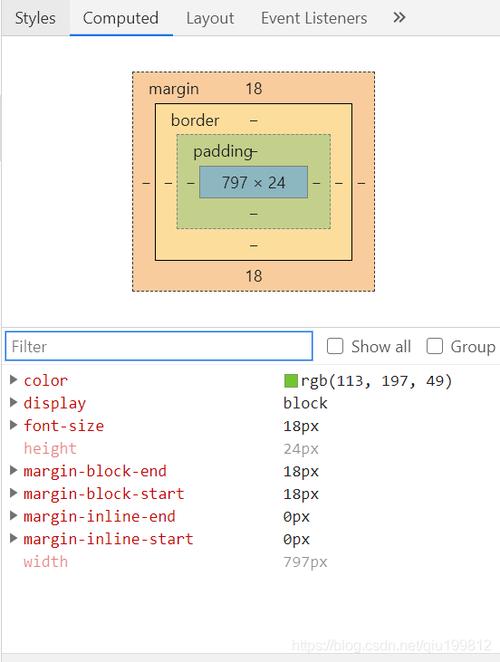Show more tabs with double chevron
500x662 pixels.
[x=399, y=18]
